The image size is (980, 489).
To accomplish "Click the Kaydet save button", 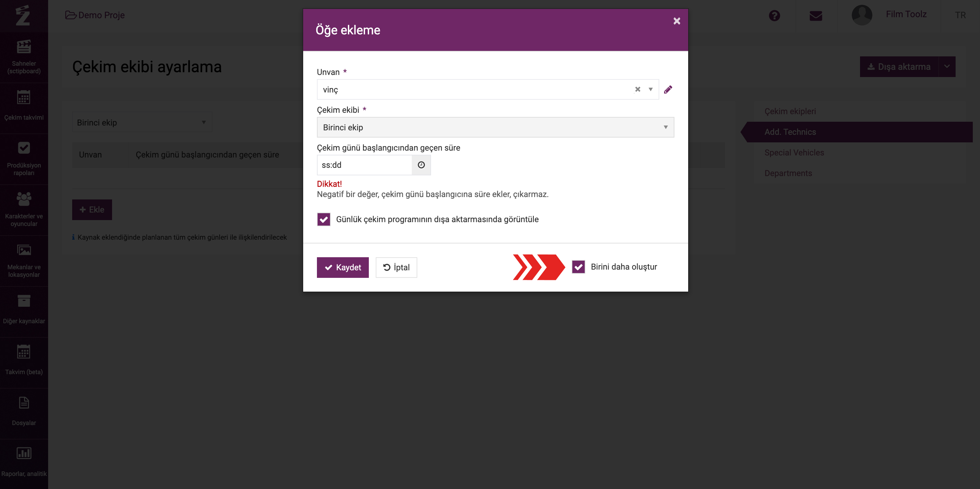I will click(x=342, y=267).
